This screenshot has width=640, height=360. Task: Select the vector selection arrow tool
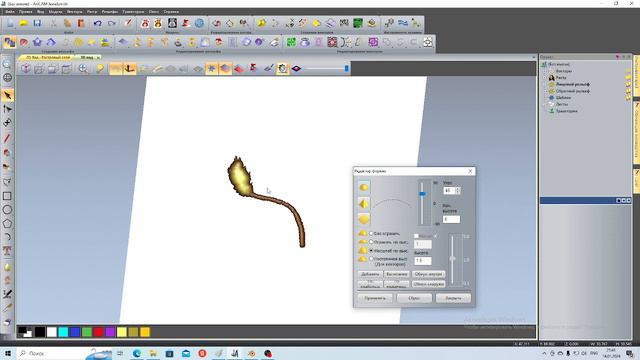click(7, 95)
